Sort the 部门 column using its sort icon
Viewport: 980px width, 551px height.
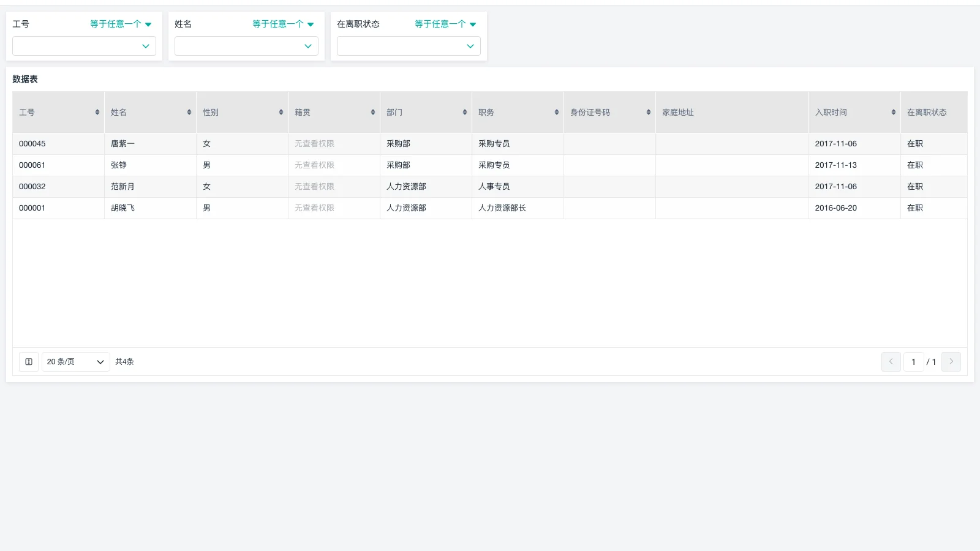(464, 112)
